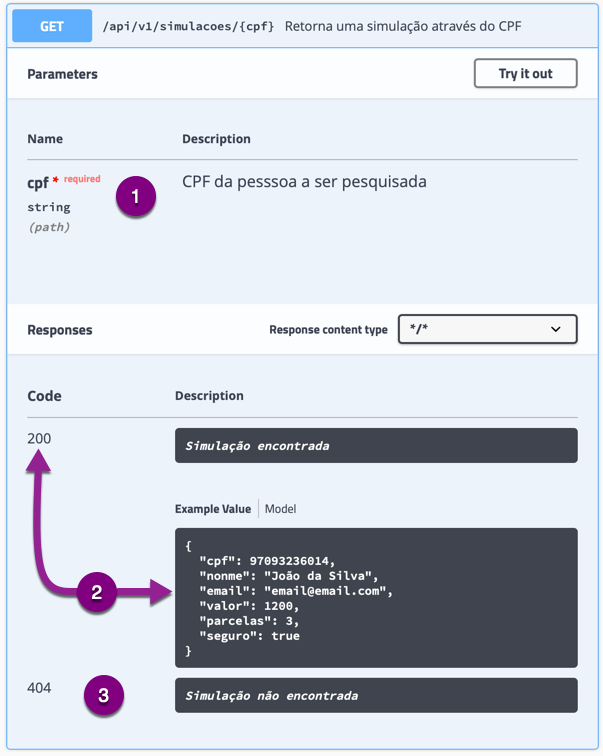Click the 200 response code
603x756 pixels.
[39, 438]
